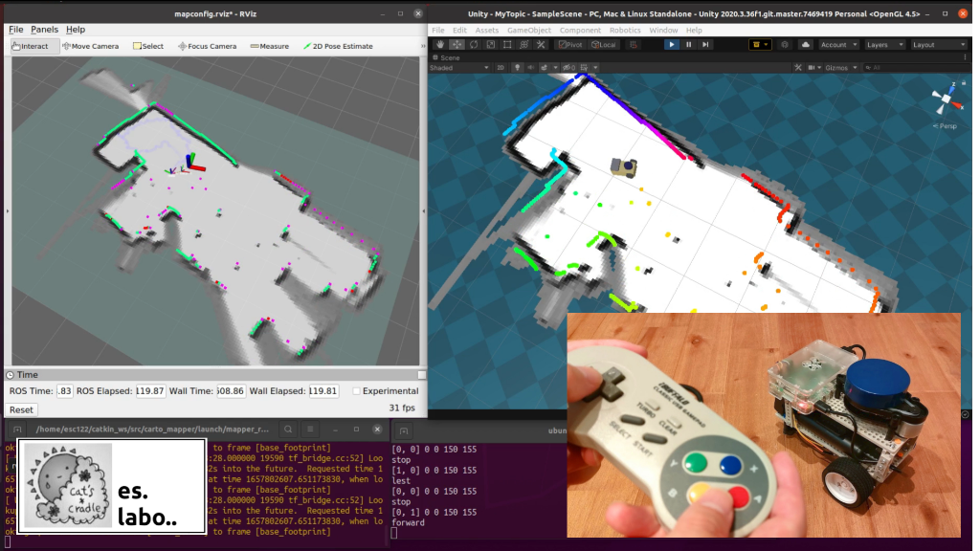This screenshot has height=551, width=980.
Task: Click the ROS Elapsed value field
Action: coord(150,391)
